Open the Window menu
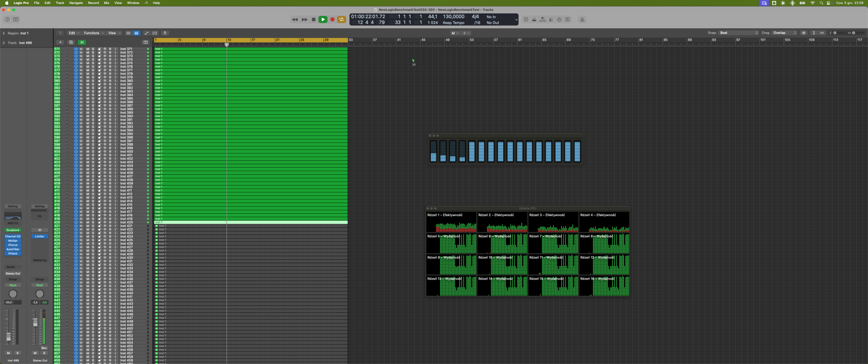The height and width of the screenshot is (364, 868). [133, 3]
